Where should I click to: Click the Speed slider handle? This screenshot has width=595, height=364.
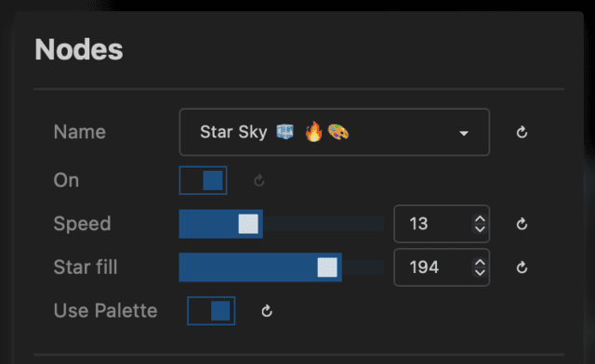248,224
